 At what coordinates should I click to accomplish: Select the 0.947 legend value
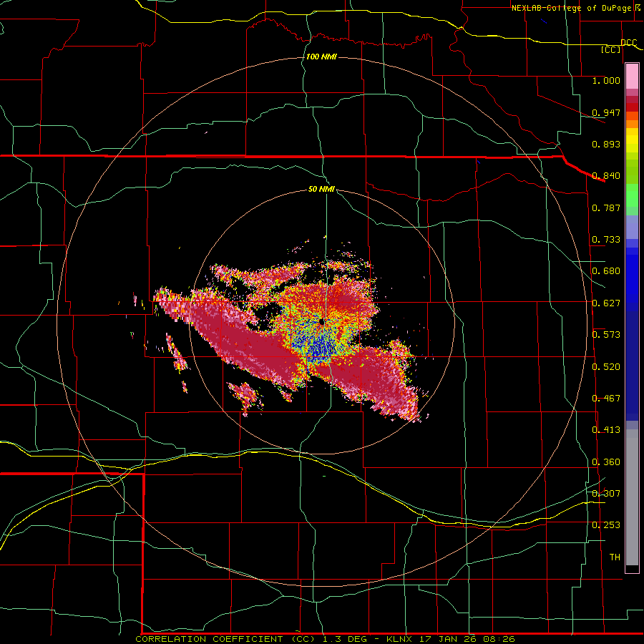[x=606, y=112]
